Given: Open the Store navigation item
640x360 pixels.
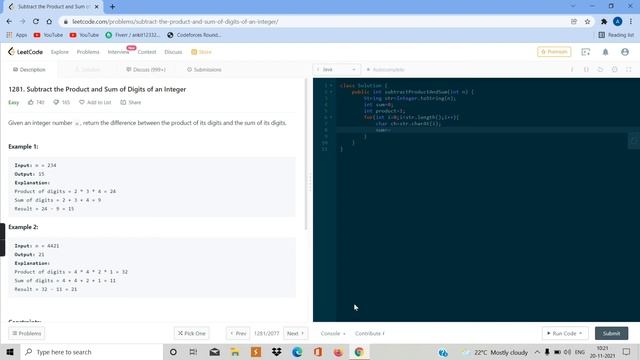Looking at the screenshot, I should pyautogui.click(x=202, y=52).
